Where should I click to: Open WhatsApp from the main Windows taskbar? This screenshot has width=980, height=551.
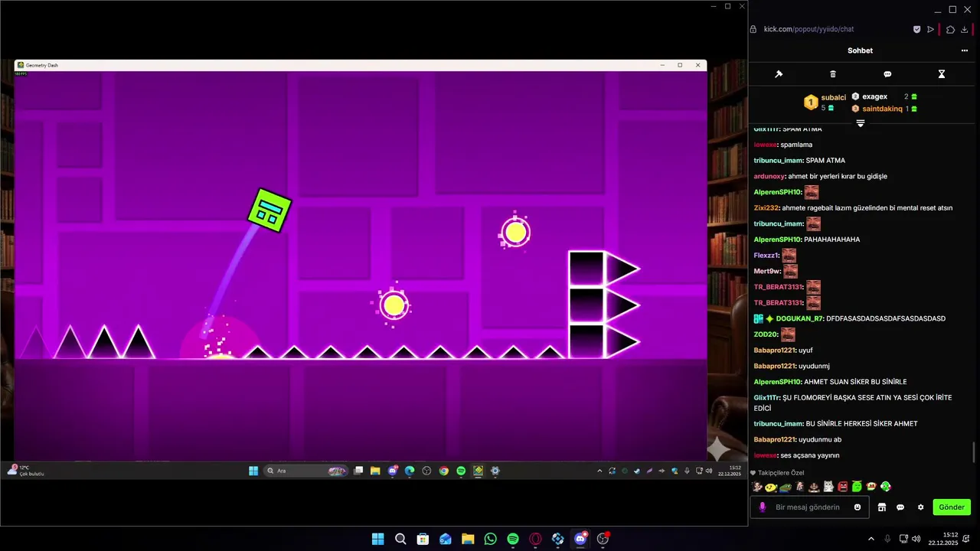pyautogui.click(x=491, y=539)
